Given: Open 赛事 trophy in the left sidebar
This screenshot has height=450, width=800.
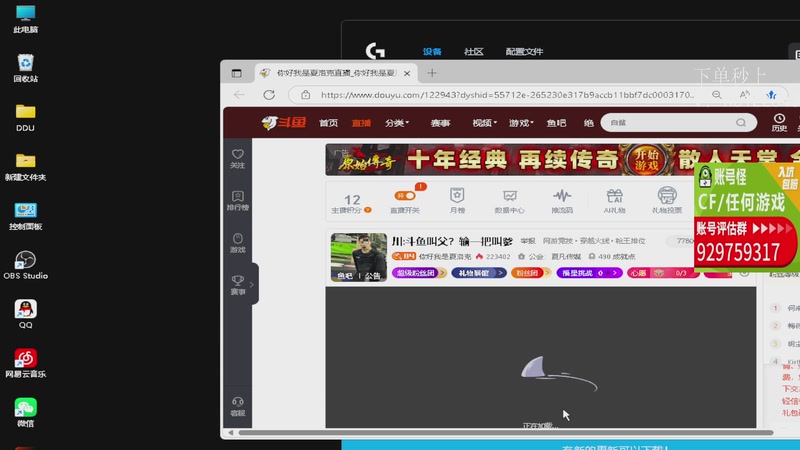Looking at the screenshot, I should pyautogui.click(x=238, y=285).
